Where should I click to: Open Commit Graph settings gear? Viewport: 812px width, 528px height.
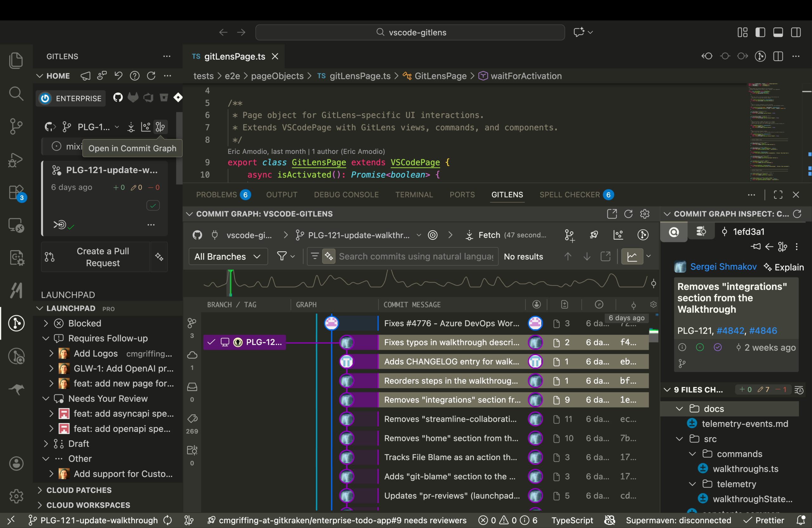click(x=645, y=214)
